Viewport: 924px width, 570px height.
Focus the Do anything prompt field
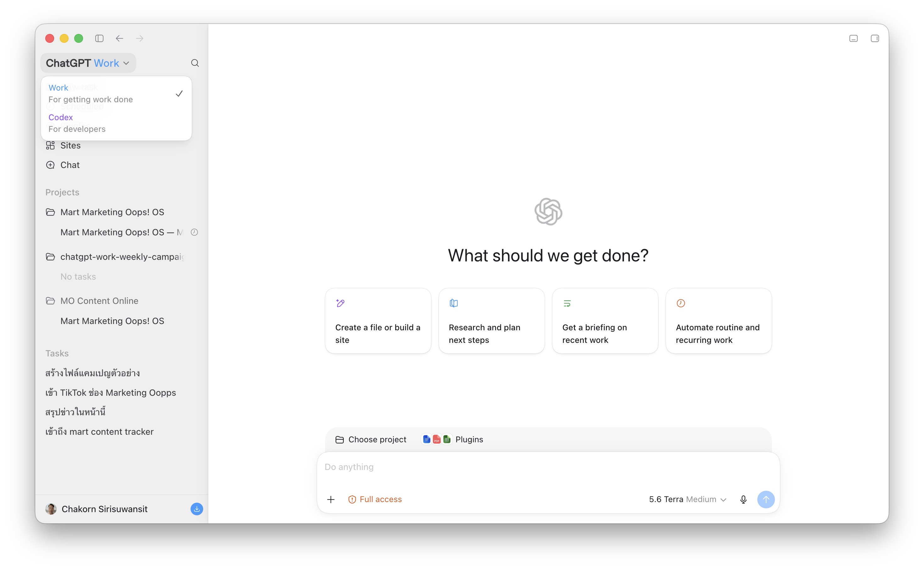click(x=548, y=467)
